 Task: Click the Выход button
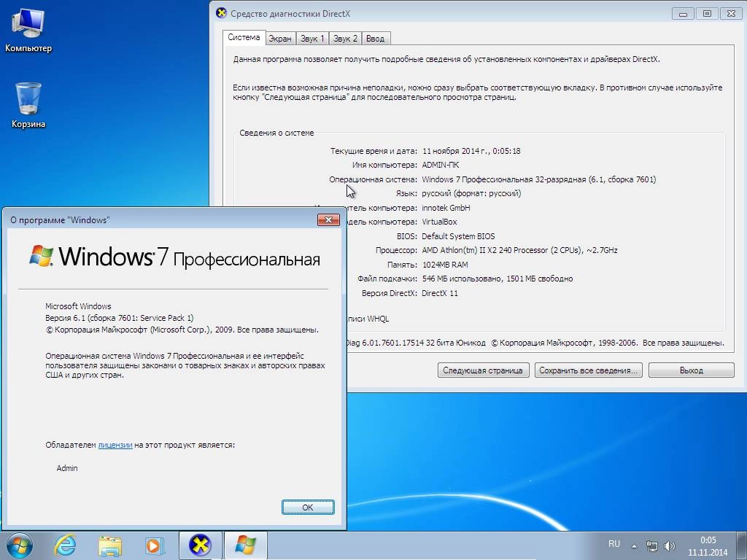[692, 370]
